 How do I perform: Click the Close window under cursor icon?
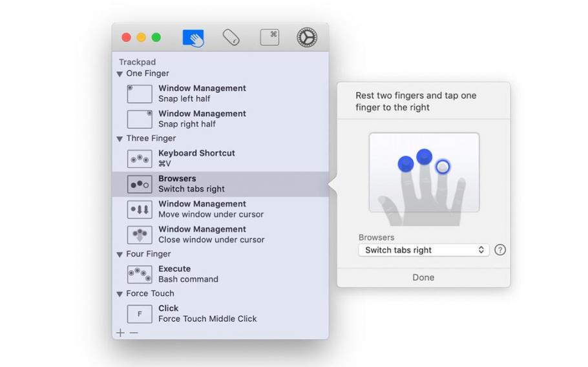pos(140,235)
